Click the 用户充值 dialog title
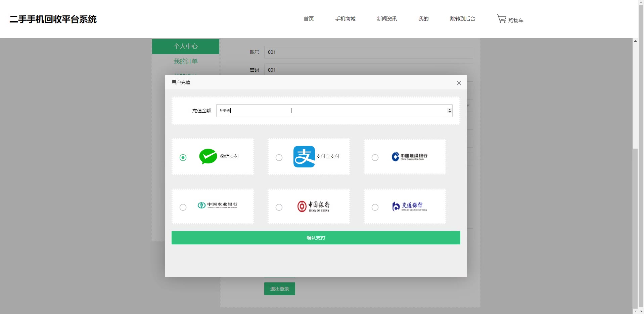Viewport: 644px width, 314px height. pyautogui.click(x=181, y=82)
